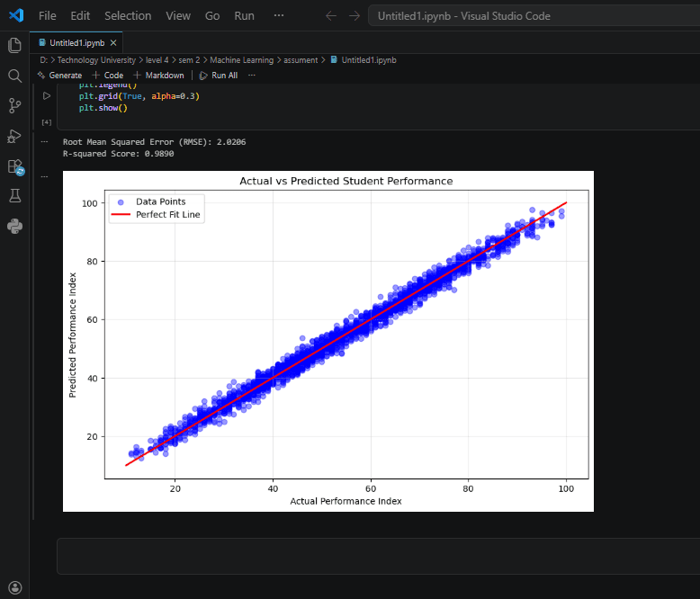Click the assument breadcrumb
The image size is (700, 599).
pyautogui.click(x=301, y=60)
